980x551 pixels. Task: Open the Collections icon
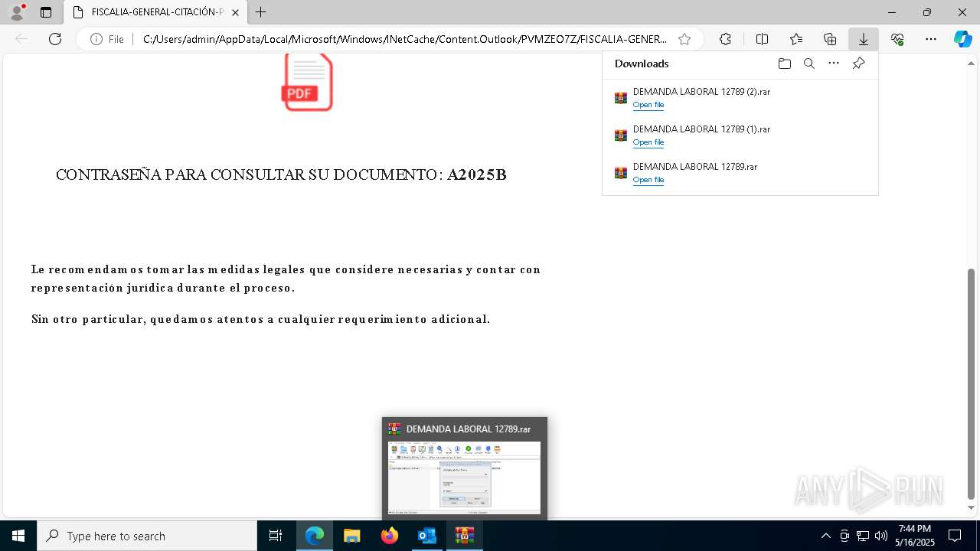[830, 39]
